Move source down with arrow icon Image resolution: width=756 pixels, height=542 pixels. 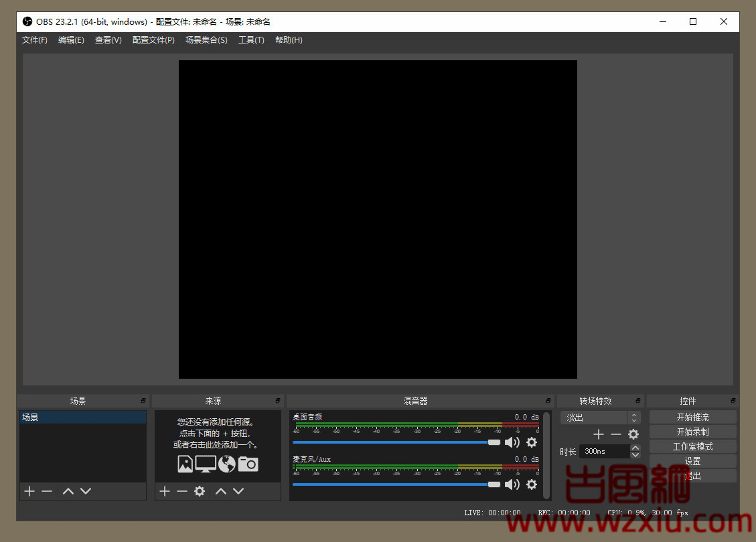[238, 491]
